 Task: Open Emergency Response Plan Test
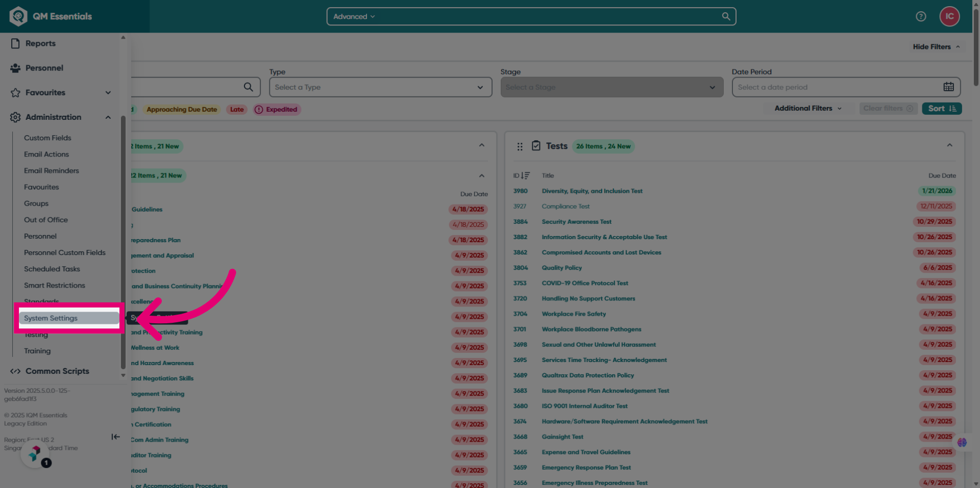(x=586, y=468)
